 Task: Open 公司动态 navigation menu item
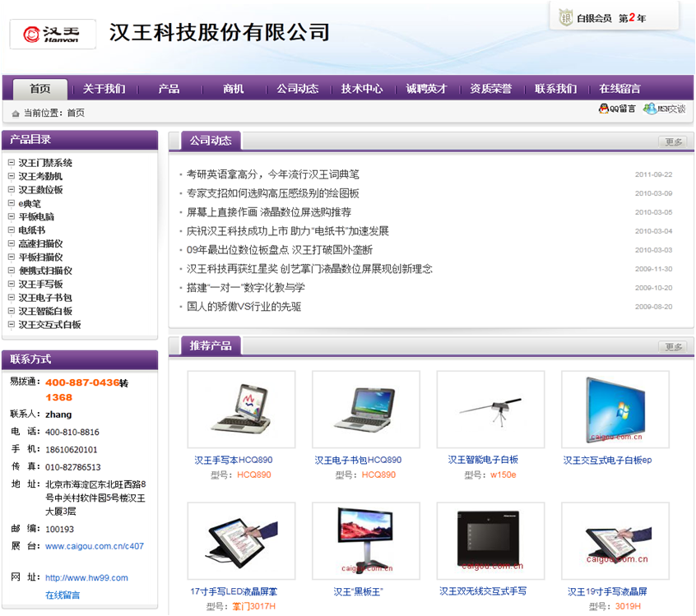[298, 89]
